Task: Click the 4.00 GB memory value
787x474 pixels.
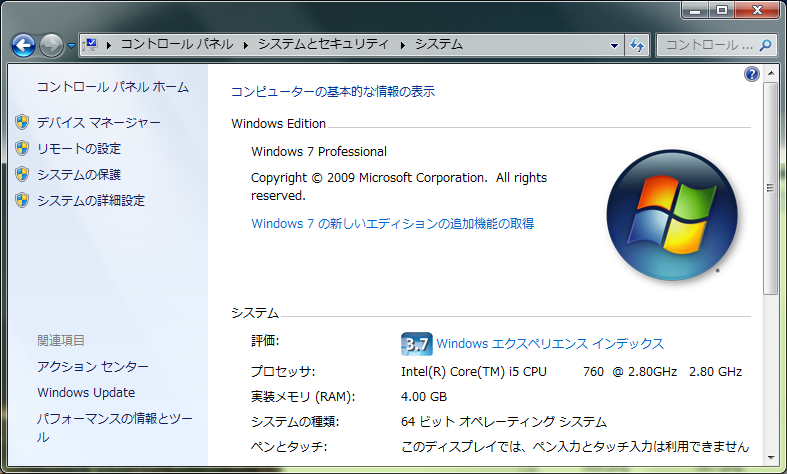Action: coord(424,397)
